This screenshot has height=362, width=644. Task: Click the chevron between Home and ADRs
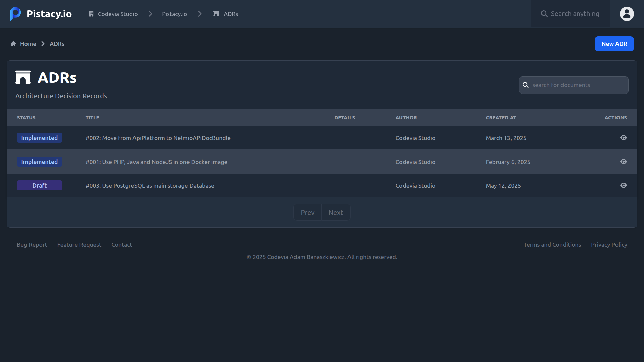(x=43, y=44)
